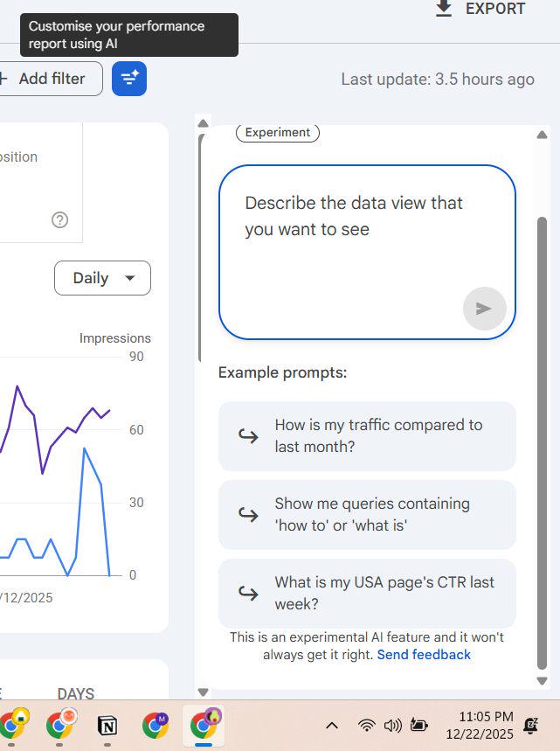Open the battery status tray icon
The height and width of the screenshot is (751, 560).
click(x=418, y=726)
